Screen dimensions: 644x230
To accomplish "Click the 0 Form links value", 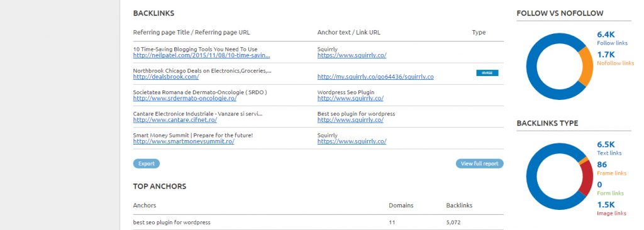I will 599,185.
